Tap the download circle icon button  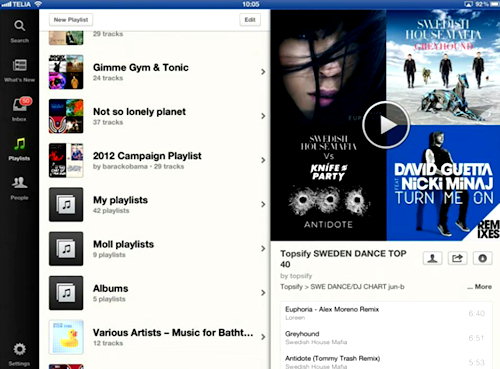(x=482, y=258)
